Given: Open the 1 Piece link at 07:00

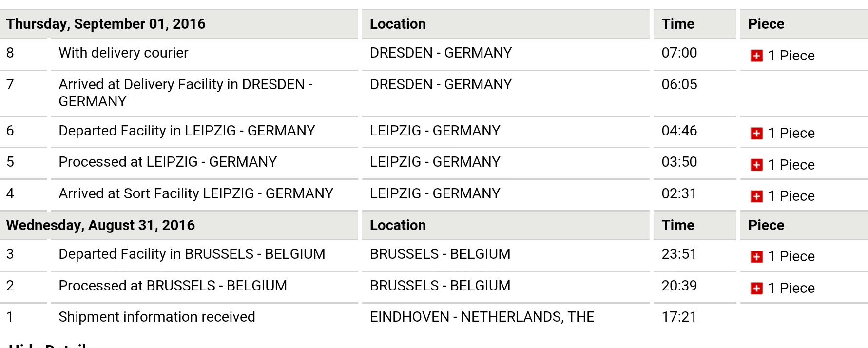Looking at the screenshot, I should coord(791,56).
